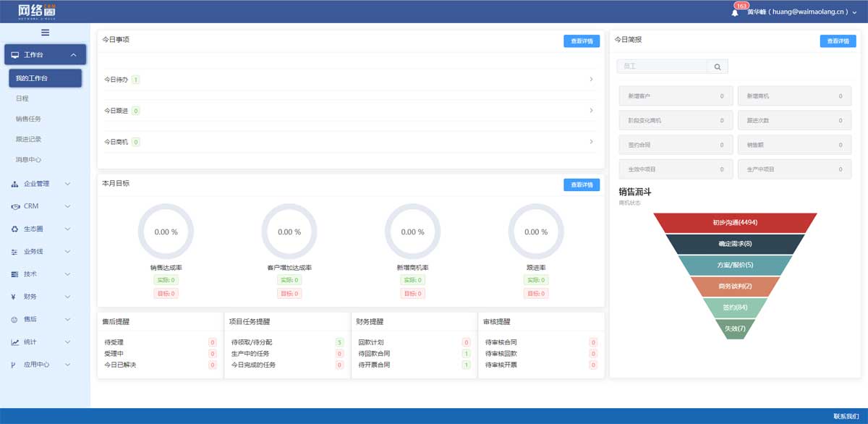This screenshot has width=868, height=424.
Task: Click the 生态圈 recycle icon
Action: pyautogui.click(x=14, y=229)
